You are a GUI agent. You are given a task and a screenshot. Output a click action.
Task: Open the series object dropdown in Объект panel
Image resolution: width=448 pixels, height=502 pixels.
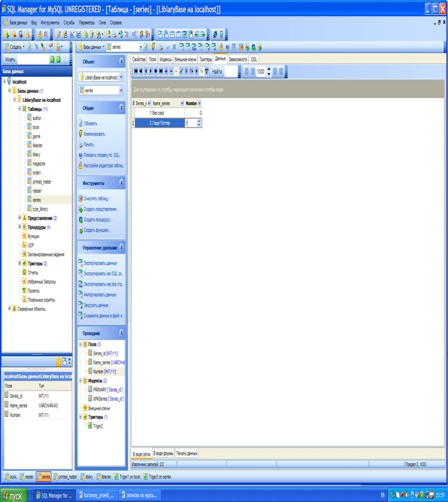pyautogui.click(x=121, y=91)
